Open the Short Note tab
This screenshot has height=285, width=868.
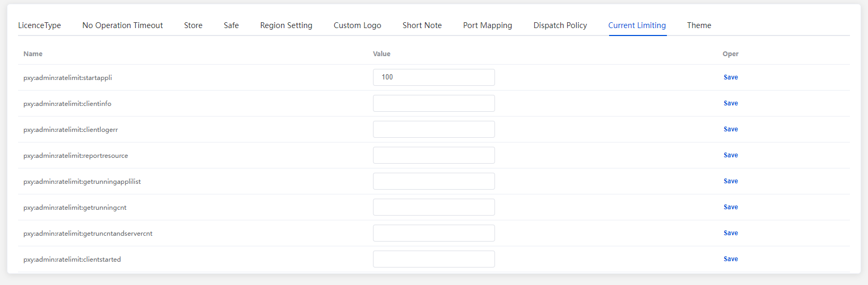coord(422,25)
